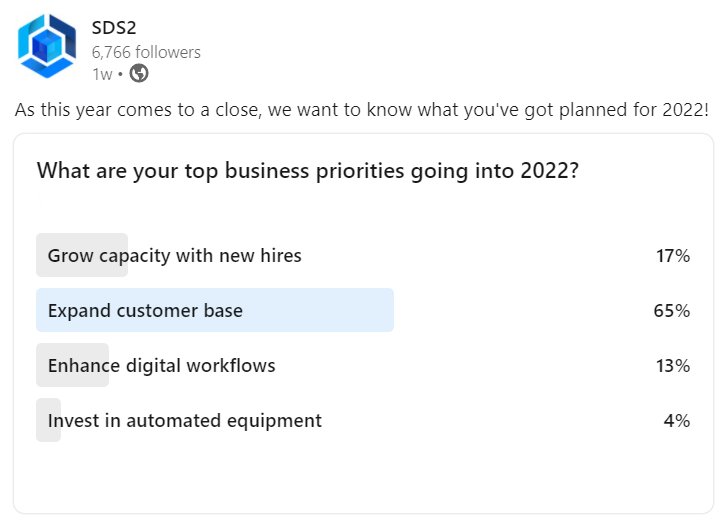The image size is (727, 520).
Task: Click the gray 17% result bar
Action: (x=82, y=255)
